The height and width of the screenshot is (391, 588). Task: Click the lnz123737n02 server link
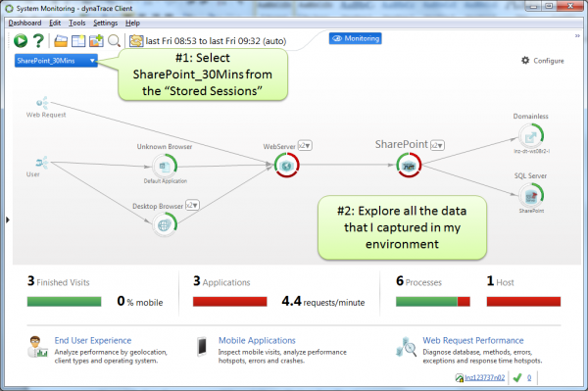tap(485, 377)
